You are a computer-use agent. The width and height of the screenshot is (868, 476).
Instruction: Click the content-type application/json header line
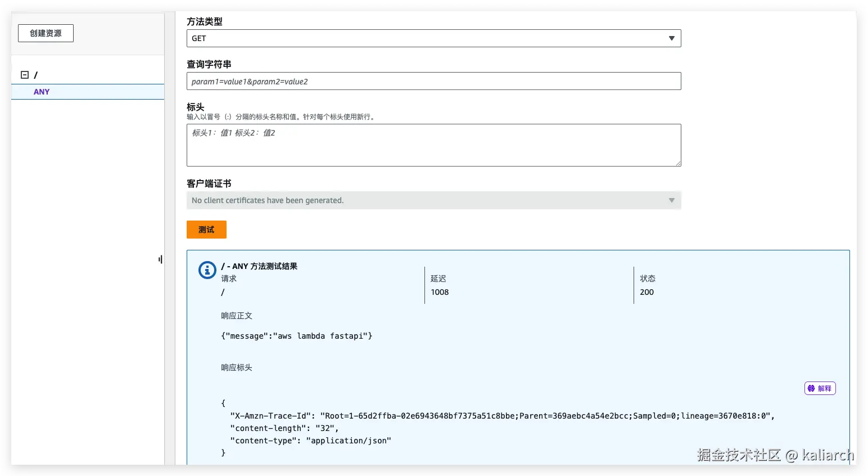(x=310, y=441)
